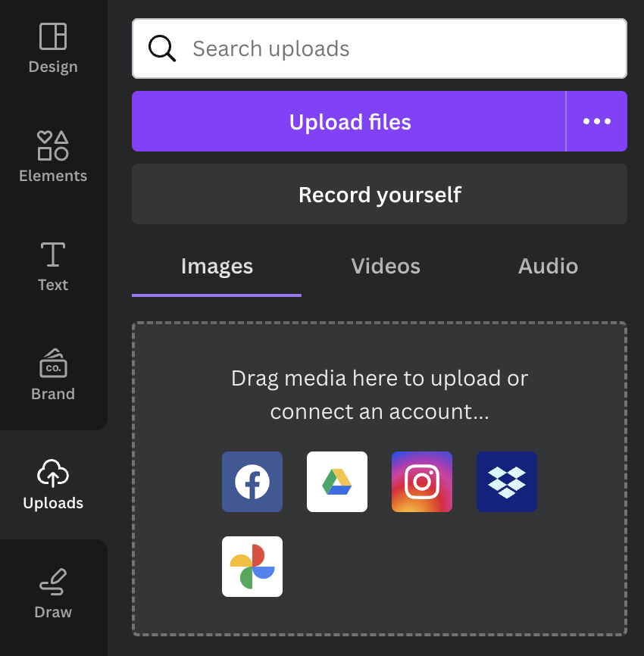Open the Draw tool panel
The image size is (644, 656).
click(x=53, y=593)
